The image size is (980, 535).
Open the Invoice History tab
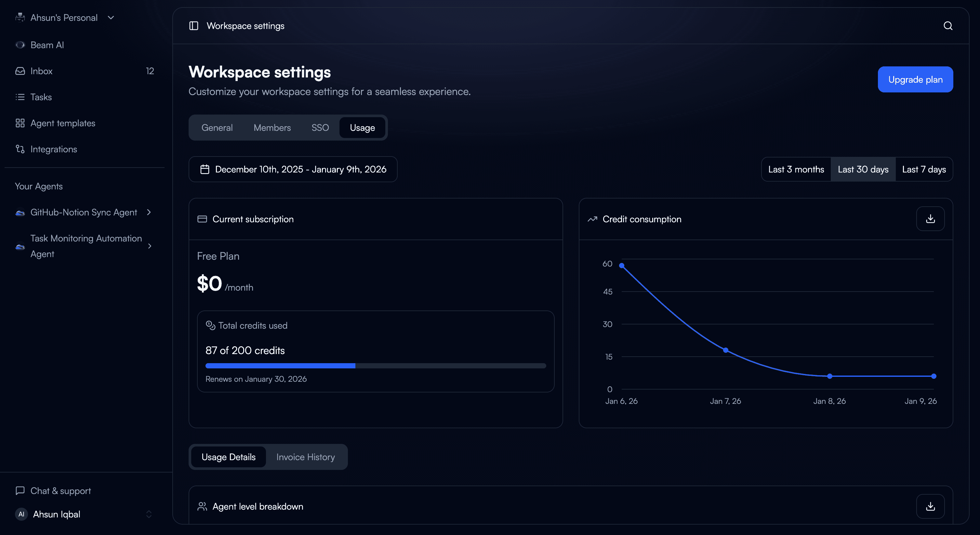306,457
